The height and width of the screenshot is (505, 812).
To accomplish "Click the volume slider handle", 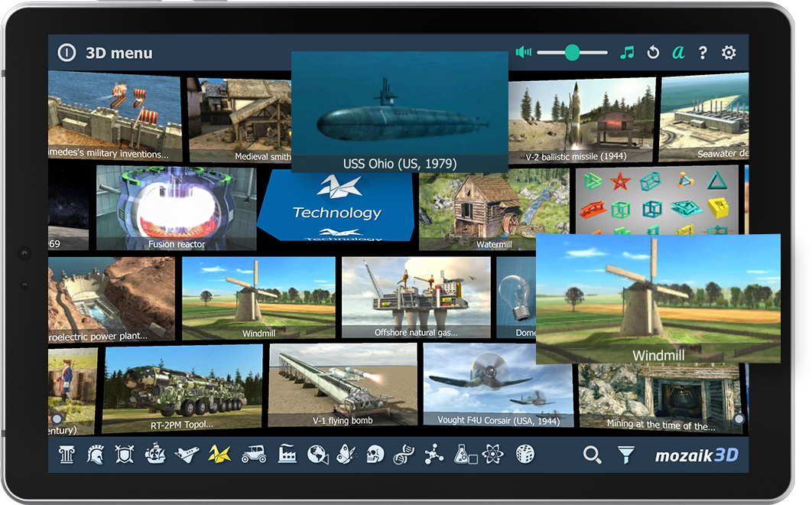I will point(572,53).
